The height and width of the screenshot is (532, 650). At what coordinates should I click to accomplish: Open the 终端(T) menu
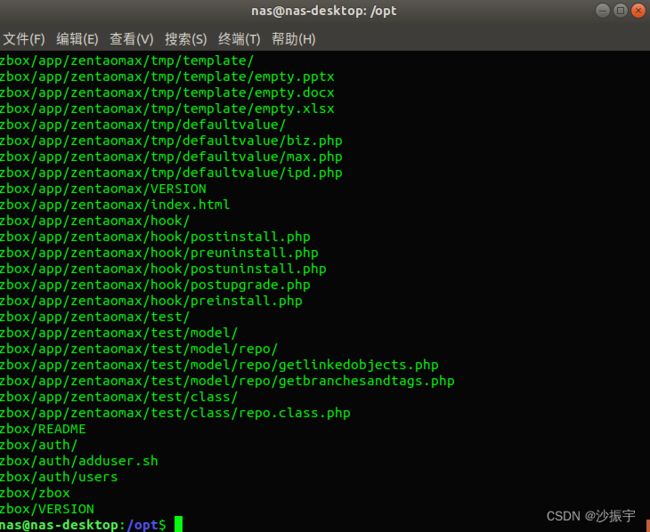pos(239,39)
